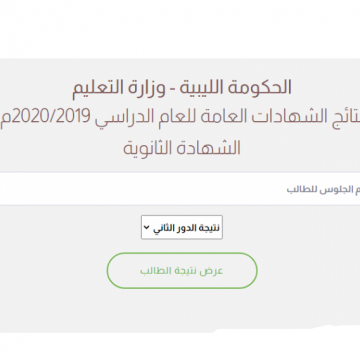The width and height of the screenshot is (360, 360).
Task: Click the word الثانوية in the third heading
Action: [152, 148]
